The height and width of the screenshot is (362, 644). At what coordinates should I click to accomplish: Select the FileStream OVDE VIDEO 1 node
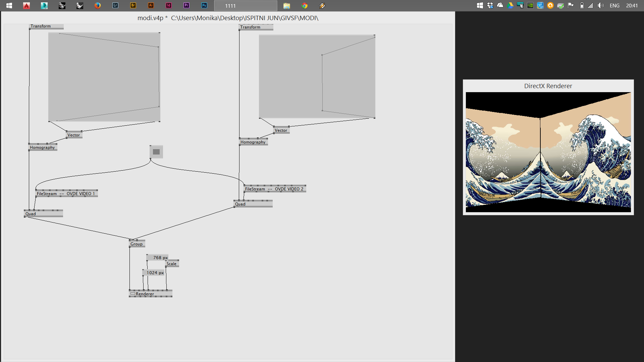coord(67,194)
